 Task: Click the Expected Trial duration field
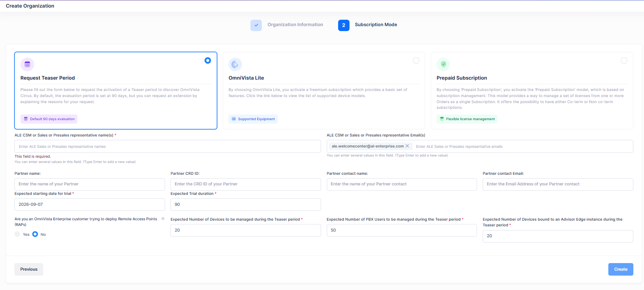(246, 204)
